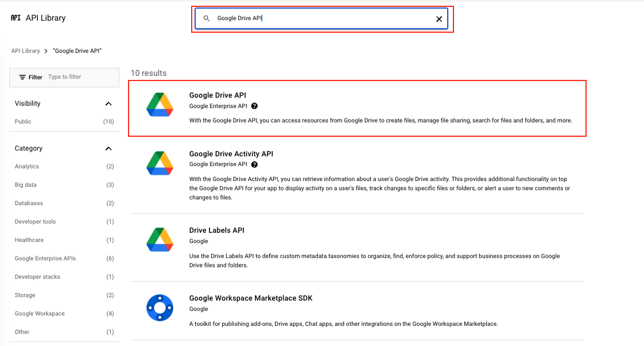
Task: Open the Google Drive API result title
Action: pos(218,95)
